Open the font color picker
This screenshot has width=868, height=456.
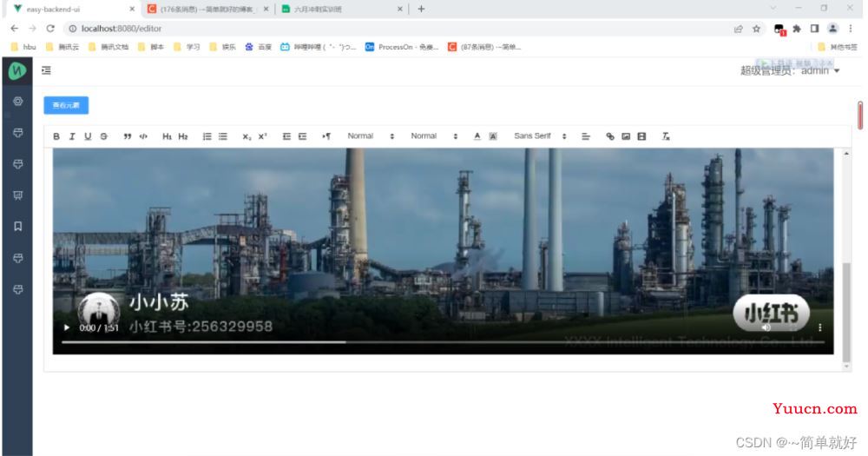click(477, 136)
